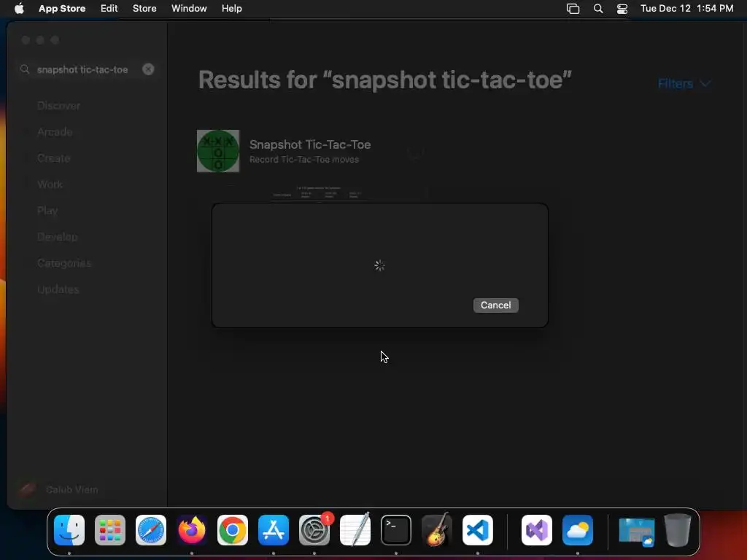Go to Develop in sidebar
This screenshot has height=560, width=747.
57,237
